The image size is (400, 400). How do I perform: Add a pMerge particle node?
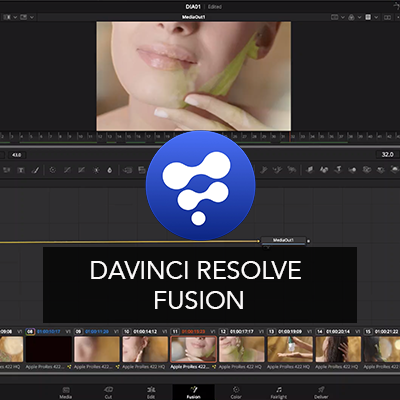coord(277,170)
